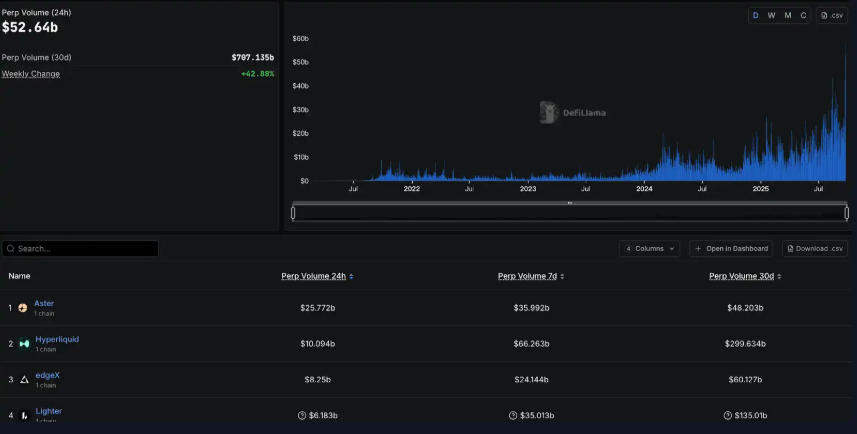Switch chart to Daily (D) interval

point(756,15)
